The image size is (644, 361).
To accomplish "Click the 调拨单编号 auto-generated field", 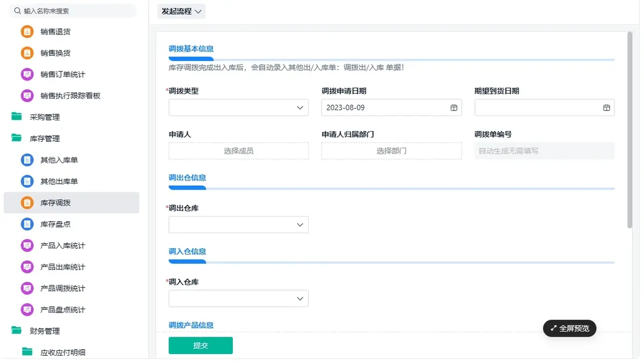I will pos(544,151).
